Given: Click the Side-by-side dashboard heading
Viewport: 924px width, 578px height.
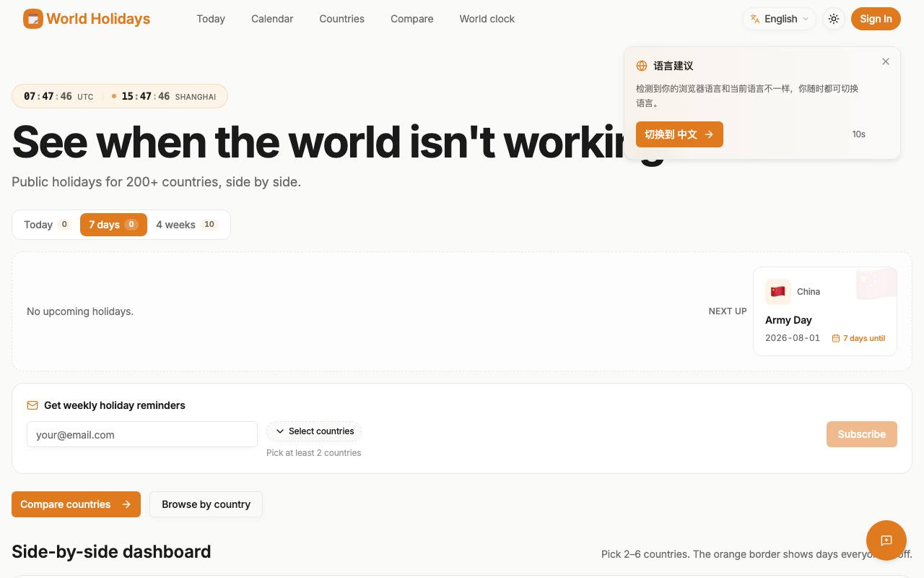Looking at the screenshot, I should 111,551.
